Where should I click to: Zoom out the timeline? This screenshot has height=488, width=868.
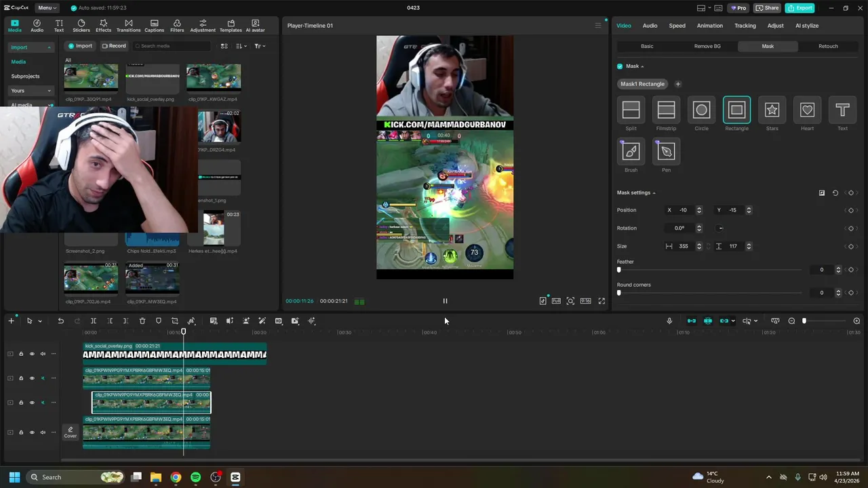pyautogui.click(x=791, y=321)
